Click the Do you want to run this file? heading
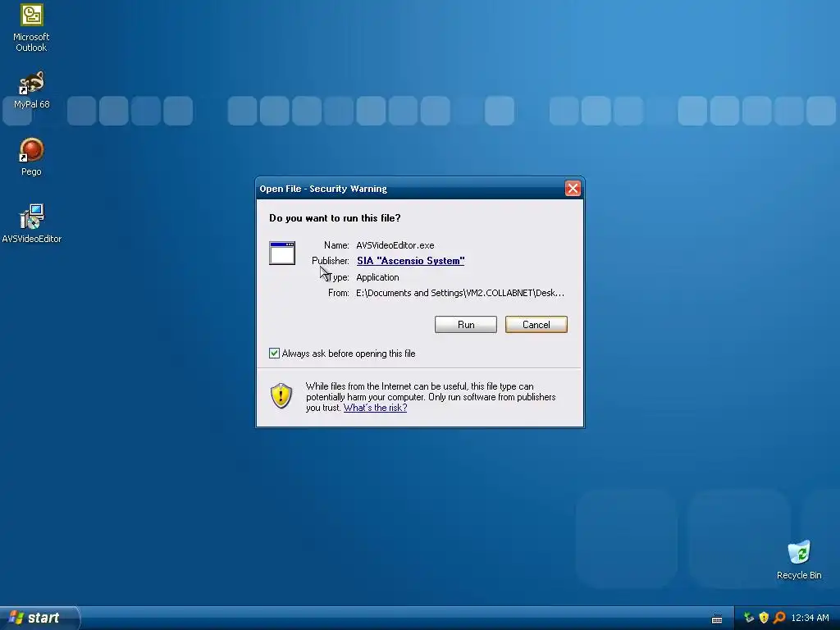This screenshot has height=630, width=840. click(x=335, y=218)
